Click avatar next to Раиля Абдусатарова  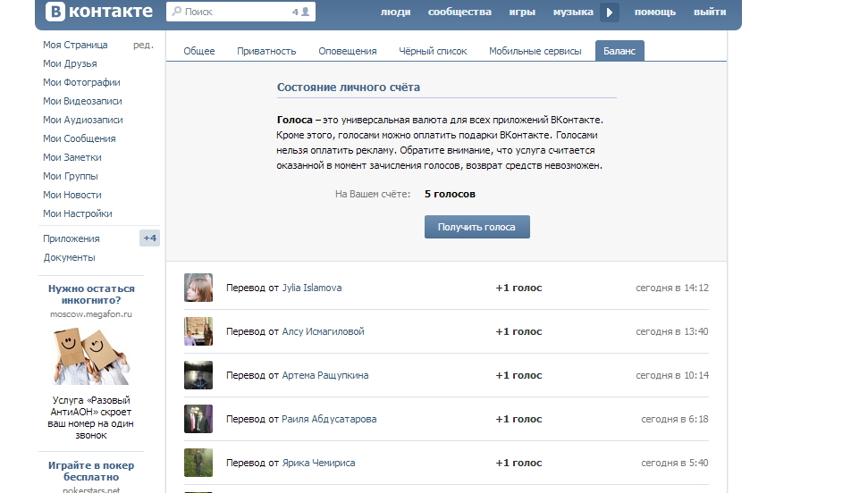(198, 419)
